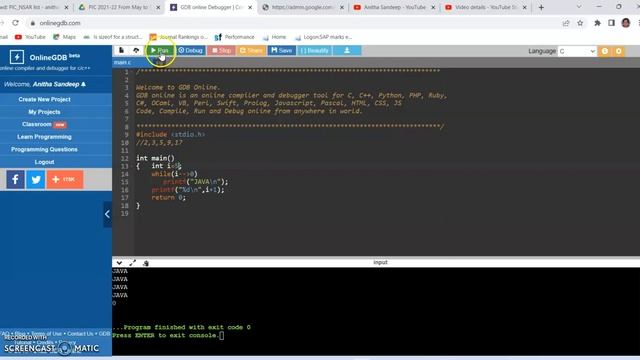Collapse the console using the chevron down icon

(x=119, y=263)
